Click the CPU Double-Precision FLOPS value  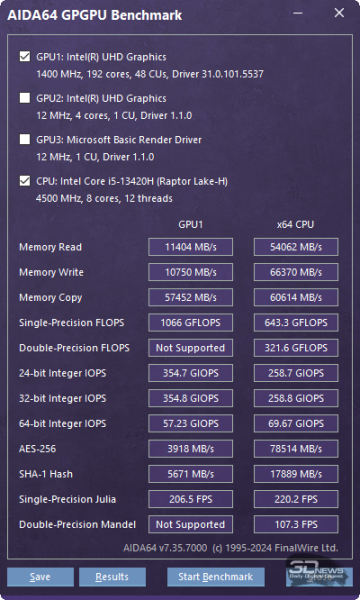click(x=296, y=348)
